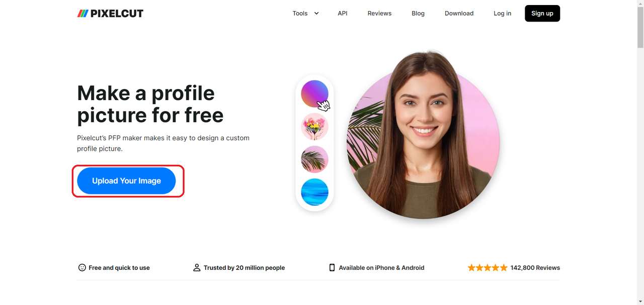This screenshot has height=305, width=644.
Task: Click the black Sign up button
Action: 542,14
